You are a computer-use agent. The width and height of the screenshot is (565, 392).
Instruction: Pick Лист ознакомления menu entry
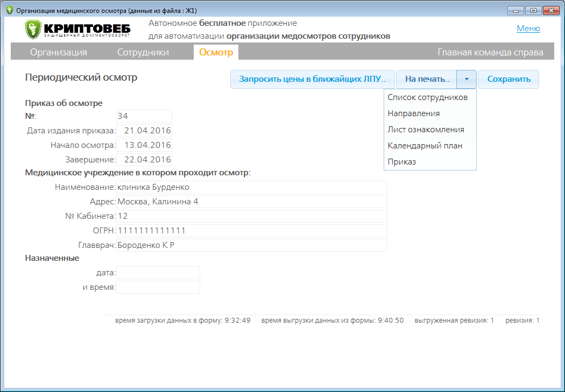click(426, 130)
